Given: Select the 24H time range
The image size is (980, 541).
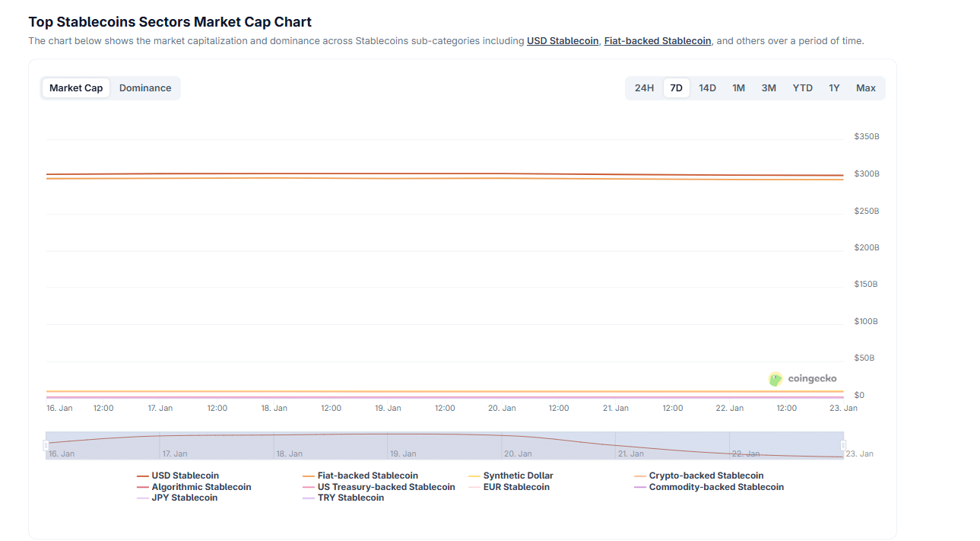Looking at the screenshot, I should [x=644, y=88].
